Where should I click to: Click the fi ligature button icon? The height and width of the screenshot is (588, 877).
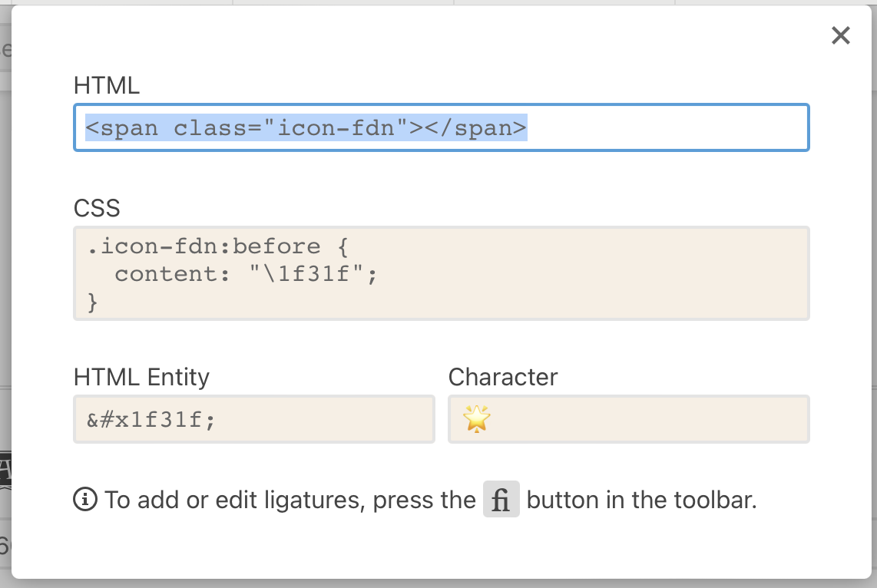[501, 500]
